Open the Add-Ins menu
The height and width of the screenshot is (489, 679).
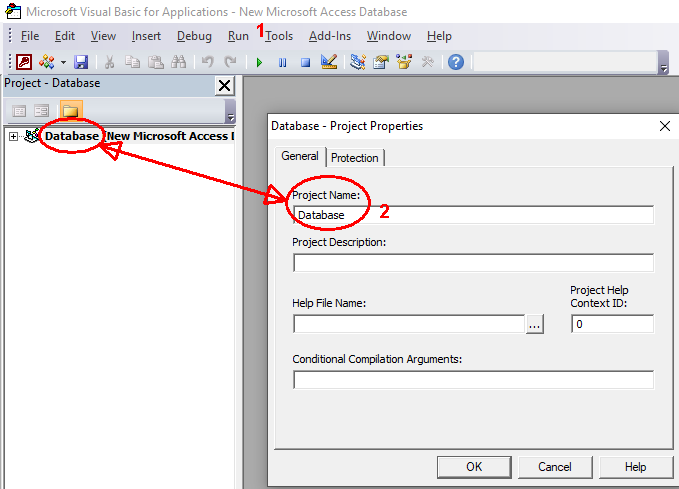pos(330,36)
